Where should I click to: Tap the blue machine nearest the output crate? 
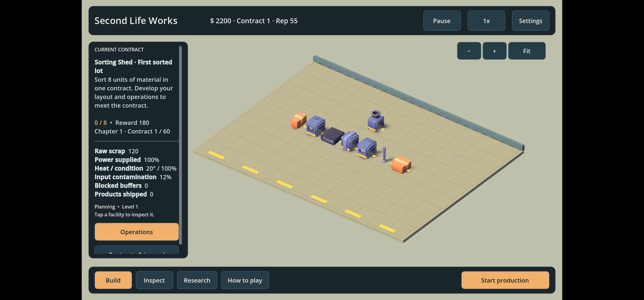coord(367,148)
